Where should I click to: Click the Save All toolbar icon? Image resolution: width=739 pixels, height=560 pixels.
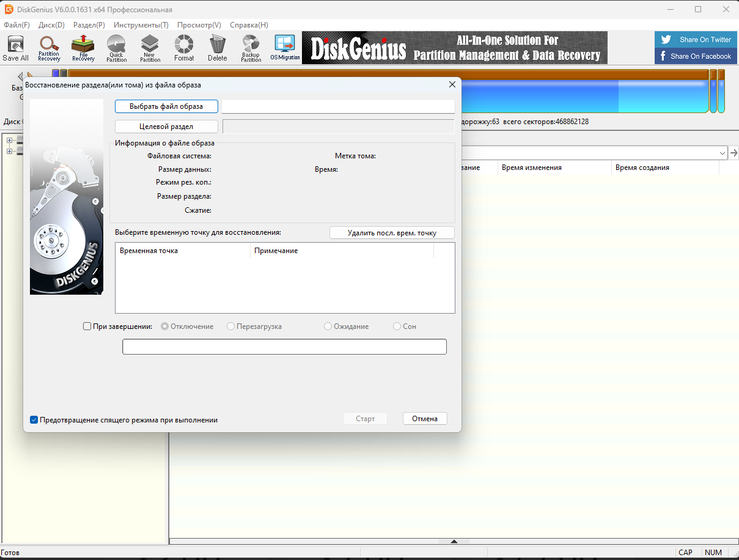click(x=15, y=48)
